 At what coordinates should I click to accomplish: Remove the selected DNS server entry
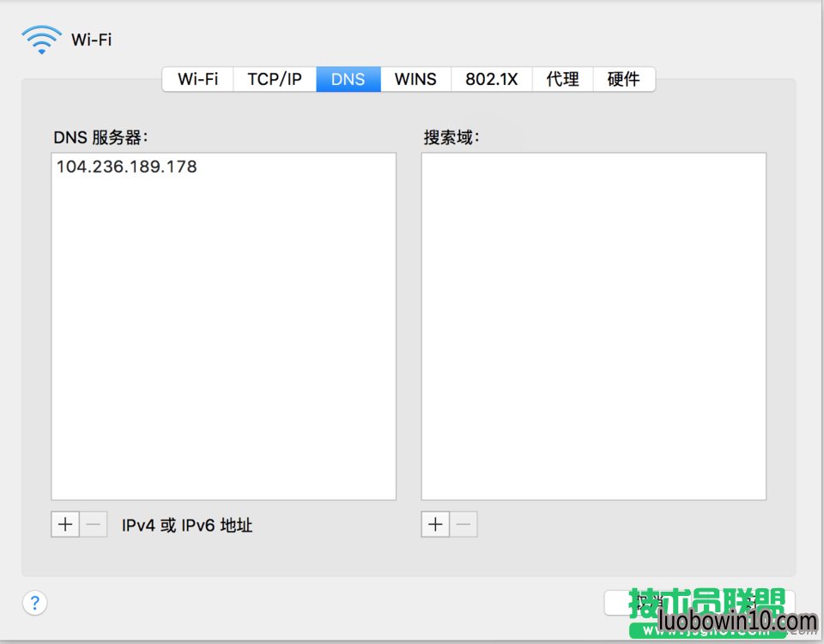[x=94, y=525]
